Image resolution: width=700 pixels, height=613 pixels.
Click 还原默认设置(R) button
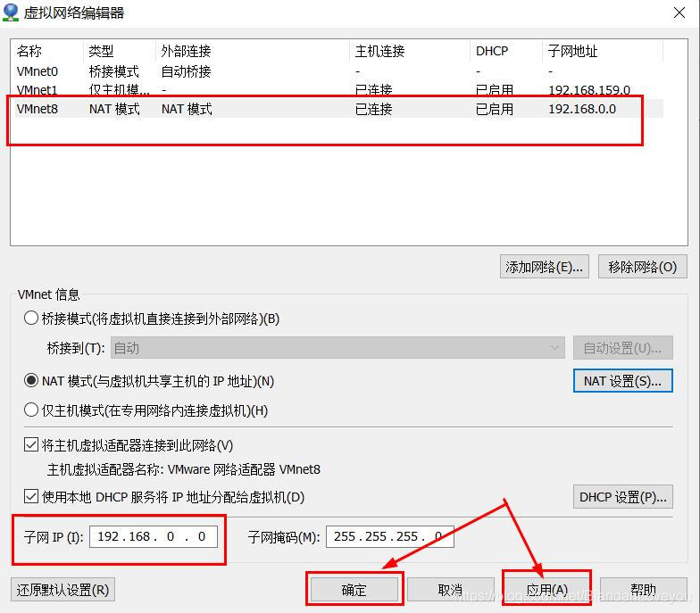pyautogui.click(x=62, y=590)
